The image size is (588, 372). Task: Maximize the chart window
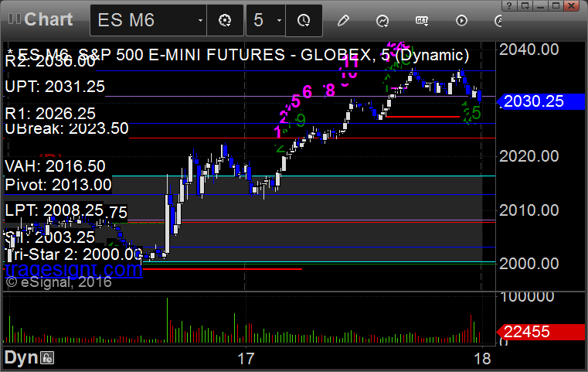(x=556, y=5)
